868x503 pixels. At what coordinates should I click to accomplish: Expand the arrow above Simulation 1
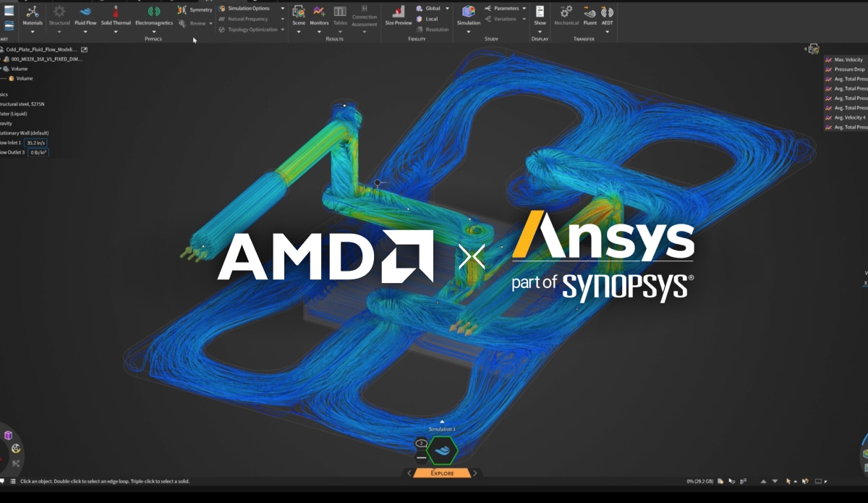(x=442, y=422)
